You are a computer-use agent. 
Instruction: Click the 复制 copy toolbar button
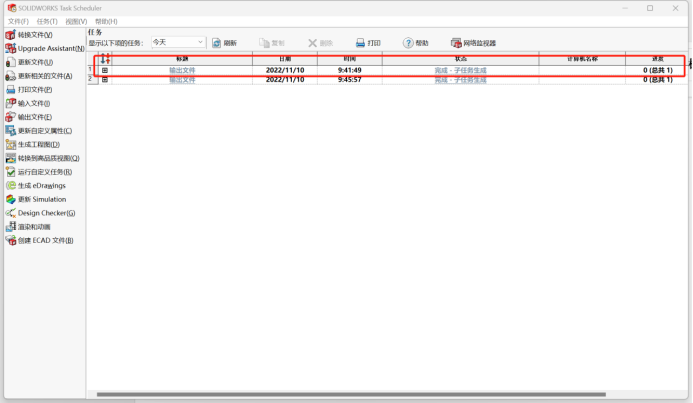272,43
